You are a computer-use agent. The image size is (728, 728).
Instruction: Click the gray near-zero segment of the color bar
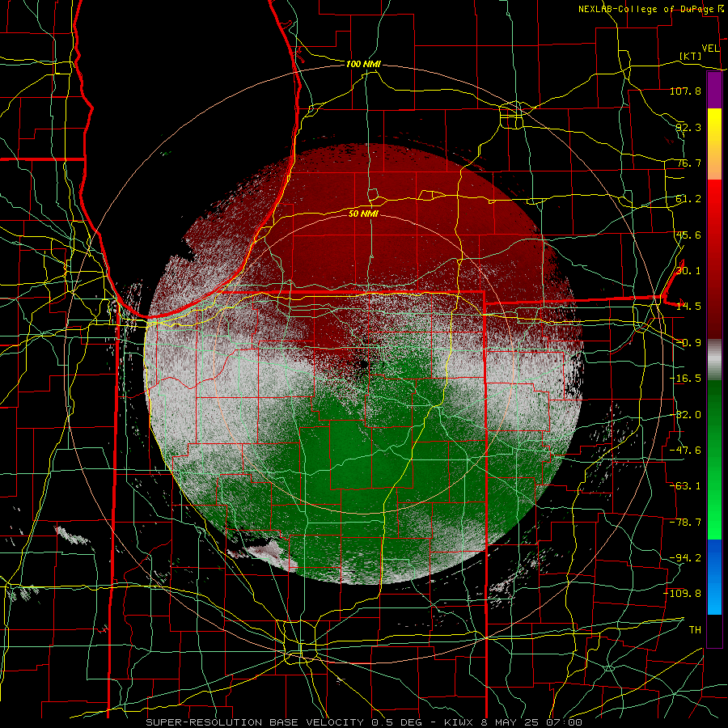click(x=714, y=360)
